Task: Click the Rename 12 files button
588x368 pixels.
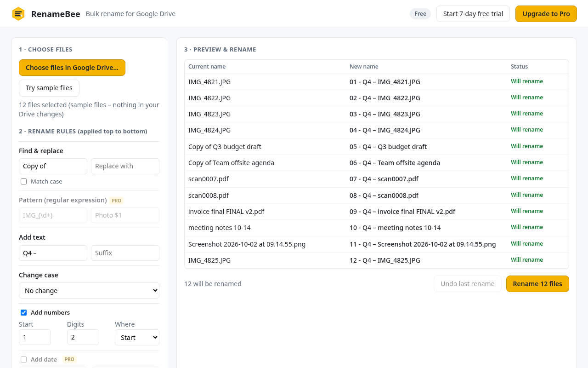Action: click(x=537, y=284)
